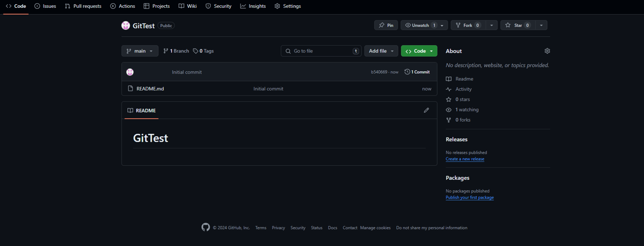This screenshot has height=246, width=644.
Task: Open the green Code clone dropdown
Action: pos(419,51)
